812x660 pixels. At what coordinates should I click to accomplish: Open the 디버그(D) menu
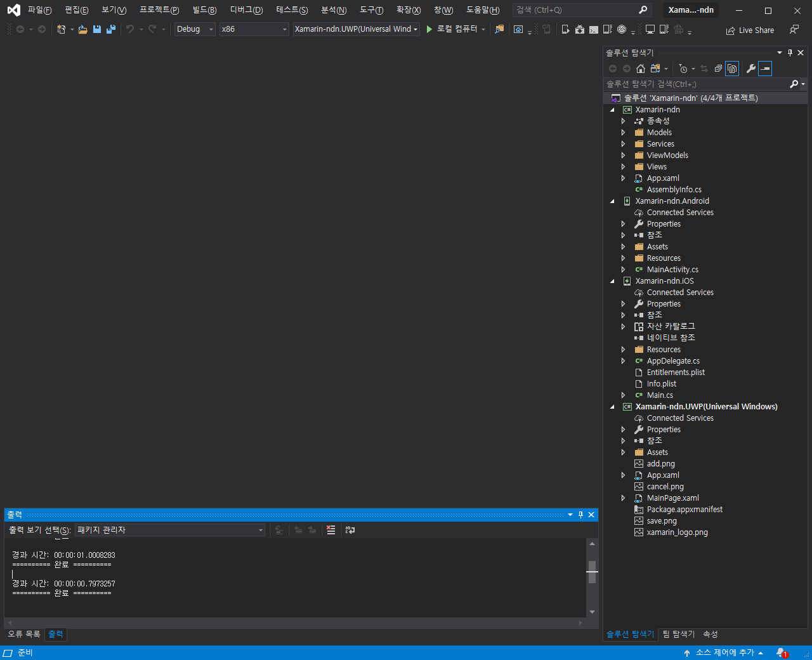[x=246, y=10]
